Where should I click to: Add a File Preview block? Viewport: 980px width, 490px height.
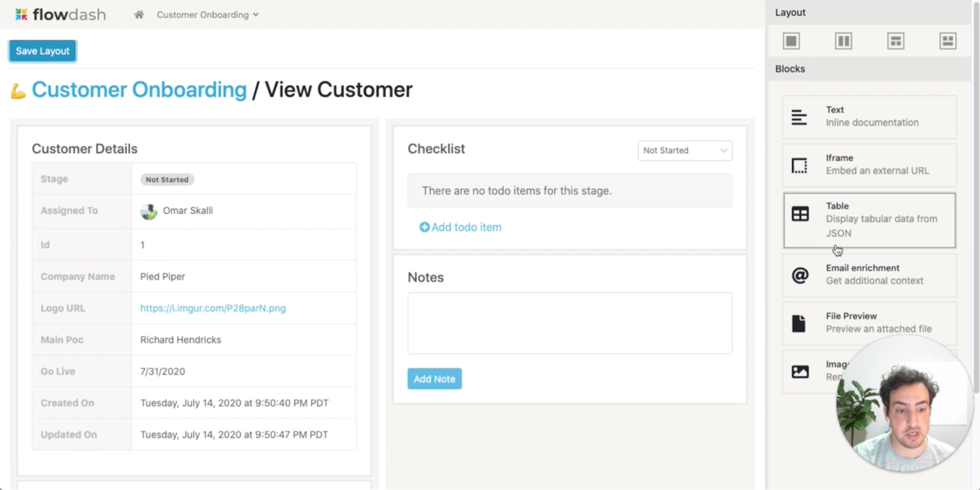coord(869,323)
